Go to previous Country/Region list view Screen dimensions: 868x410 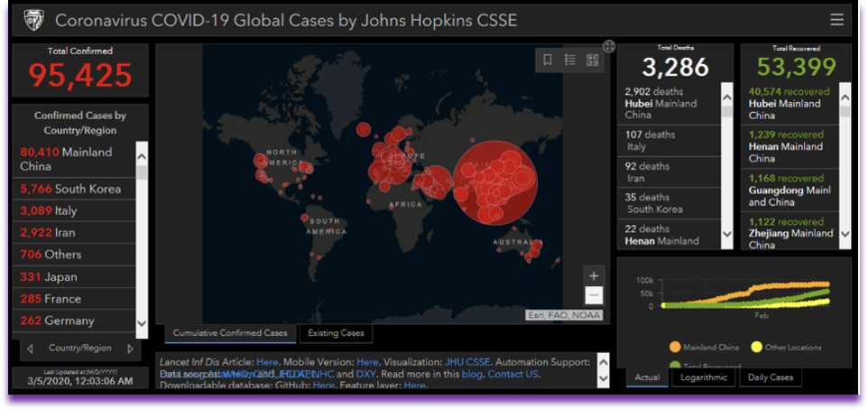coord(31,349)
